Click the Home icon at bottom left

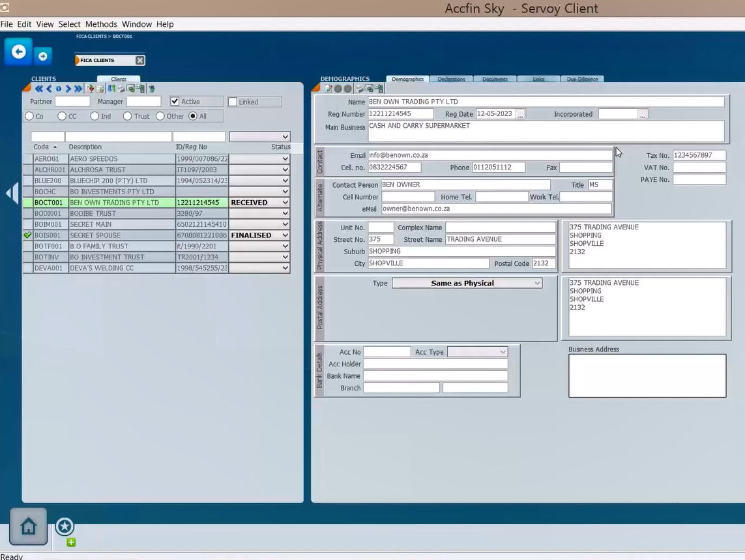[28, 526]
